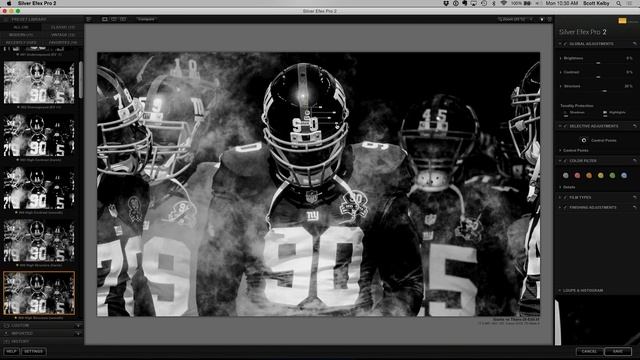Toggle Color Filter checkbox
This screenshot has width=640, height=360.
pyautogui.click(x=566, y=161)
